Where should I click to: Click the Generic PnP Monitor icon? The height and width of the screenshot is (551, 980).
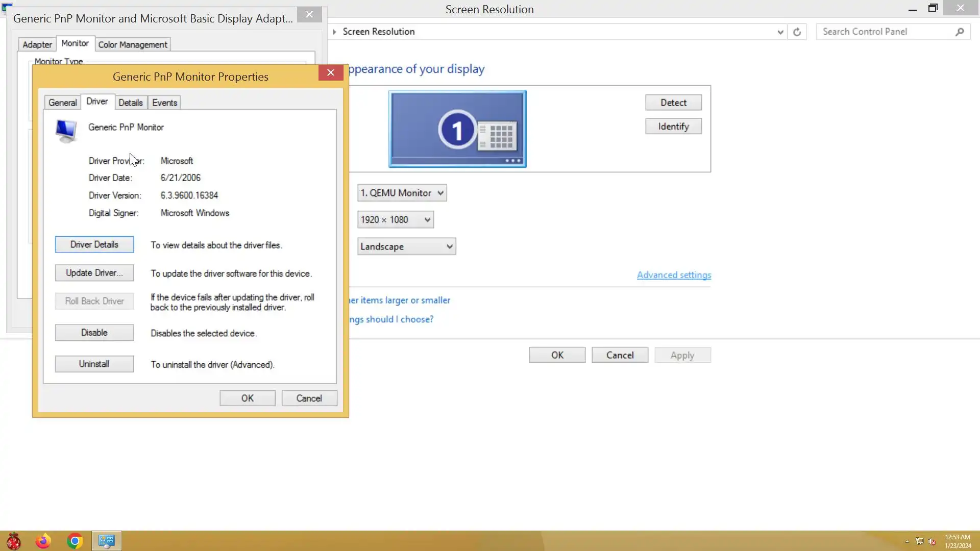coord(66,131)
